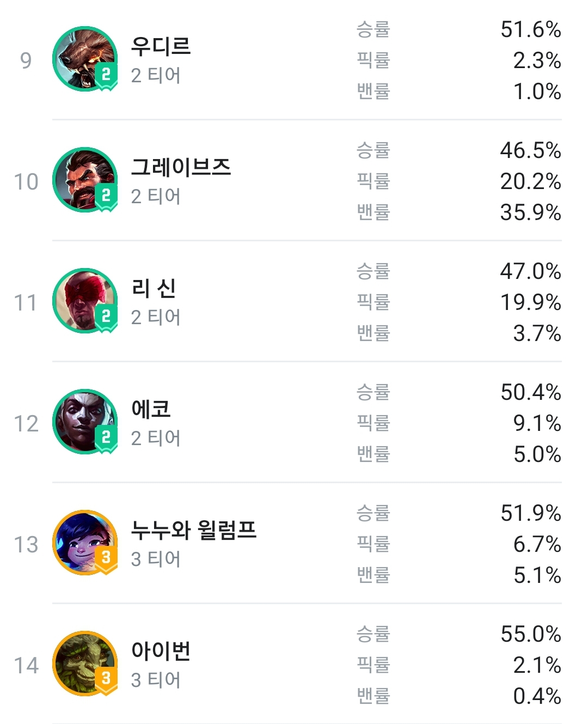Tap the 그레이브즈 champion portrait

click(x=85, y=180)
